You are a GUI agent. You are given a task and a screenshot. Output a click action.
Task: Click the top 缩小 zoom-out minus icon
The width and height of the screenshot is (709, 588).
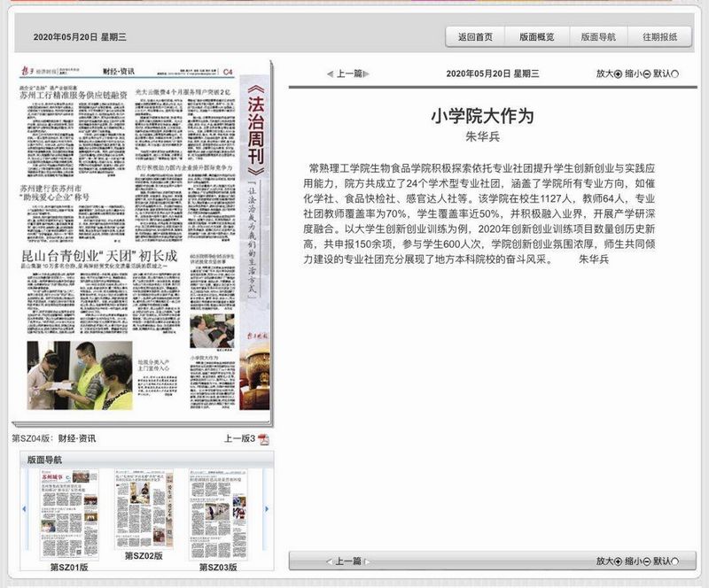coord(647,73)
